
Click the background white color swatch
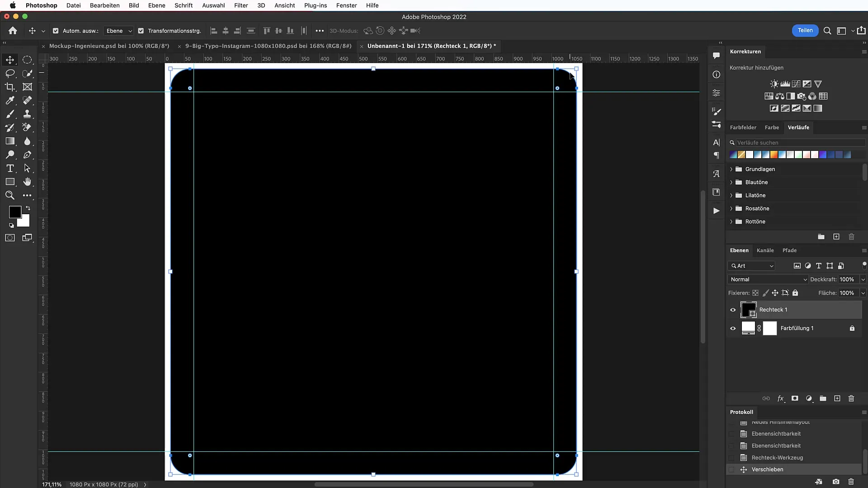click(x=25, y=222)
